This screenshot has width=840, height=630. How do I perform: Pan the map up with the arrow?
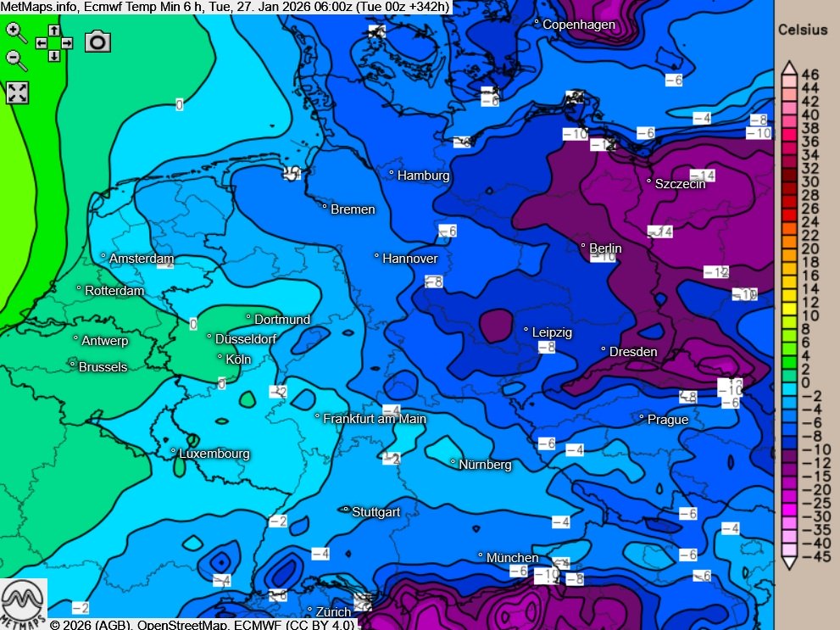53,31
